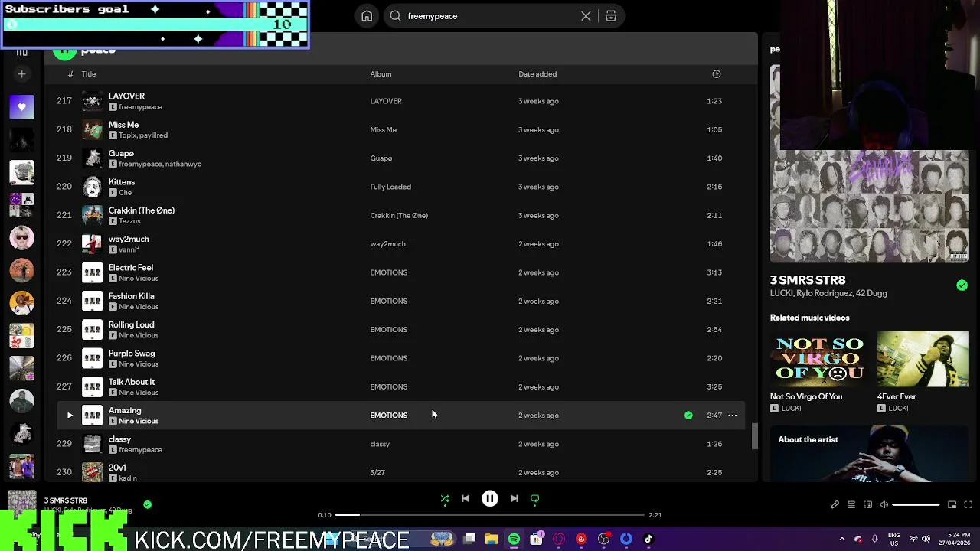This screenshot has width=980, height=551.
Task: Skip to next track
Action: point(514,499)
